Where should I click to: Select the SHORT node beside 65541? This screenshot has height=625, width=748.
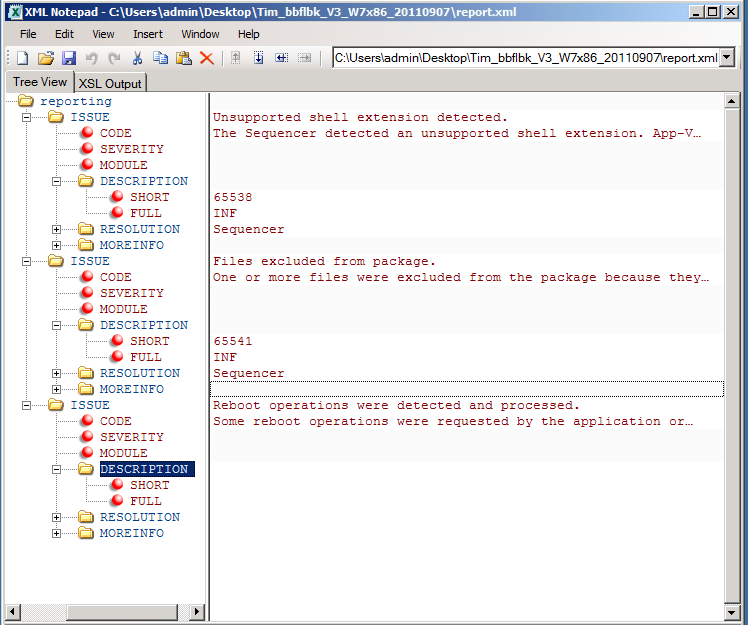150,341
